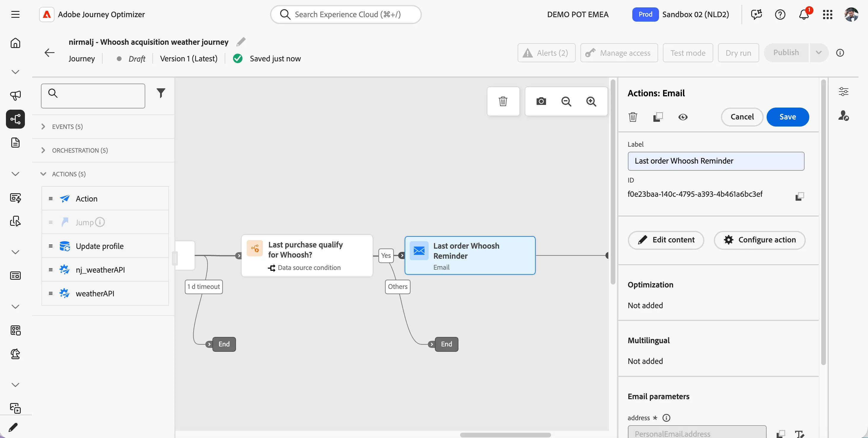Open the Help question mark icon

[x=780, y=15]
